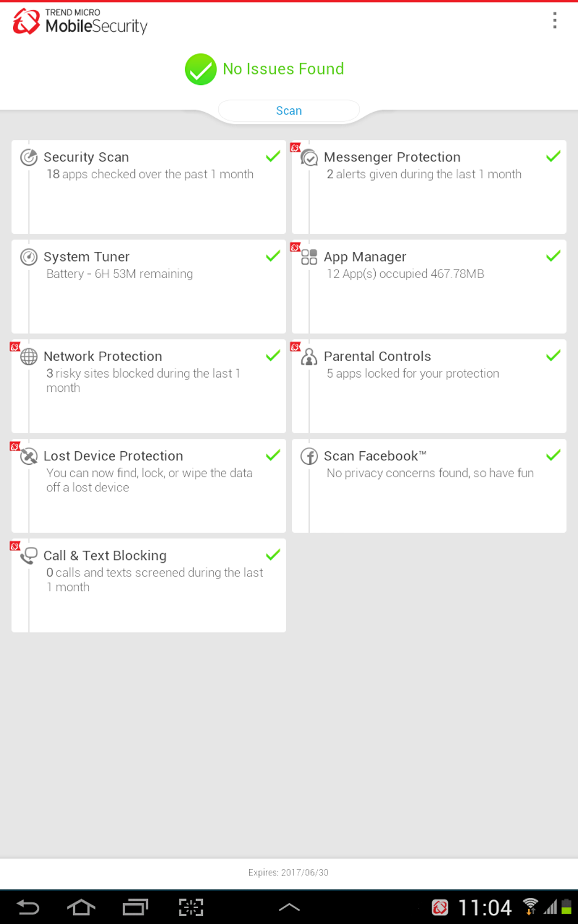
Task: Expand the bottom bar up-arrow handle
Action: point(289,907)
